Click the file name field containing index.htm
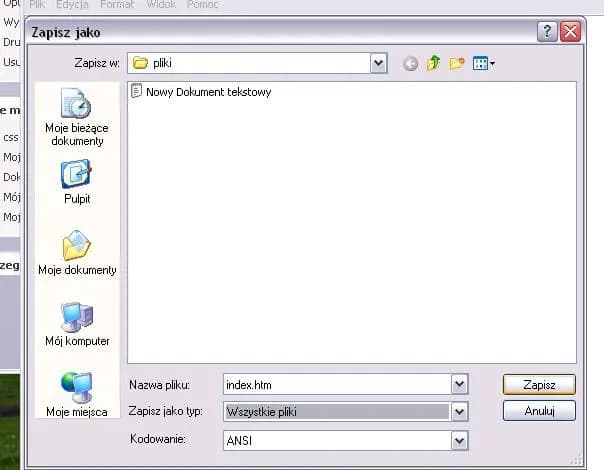 tap(336, 384)
